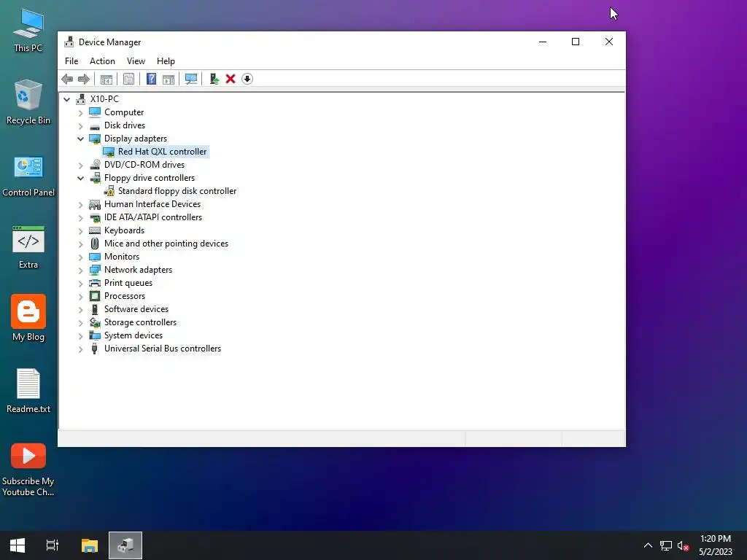Scan for hardware changes toolbar icon
This screenshot has width=747, height=560.
point(191,79)
